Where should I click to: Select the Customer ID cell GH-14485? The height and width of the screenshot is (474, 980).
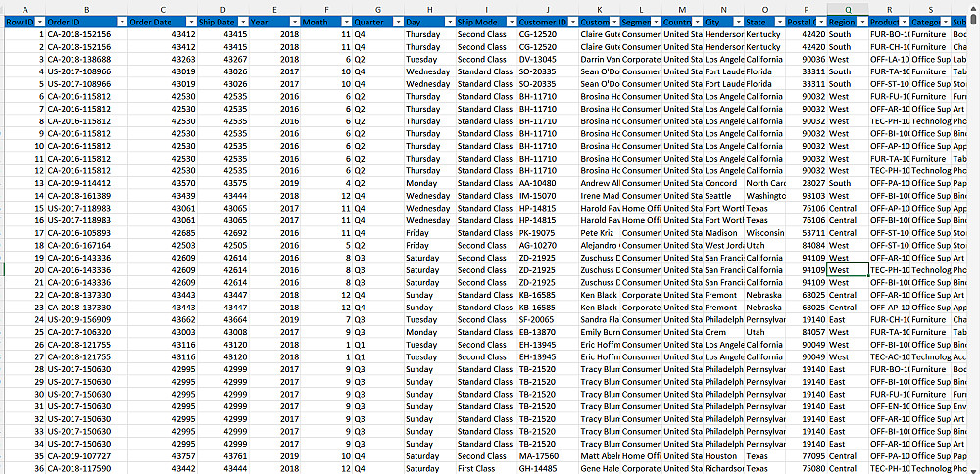pyautogui.click(x=547, y=468)
